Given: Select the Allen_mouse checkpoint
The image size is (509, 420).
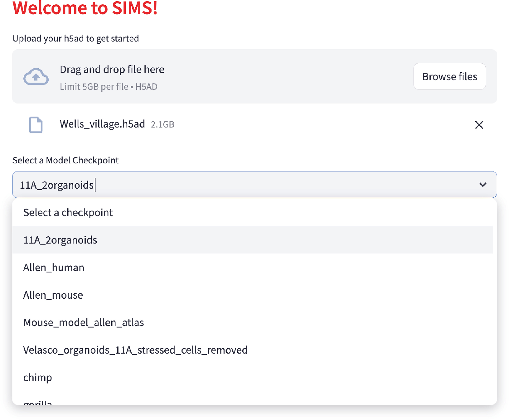Looking at the screenshot, I should 53,295.
